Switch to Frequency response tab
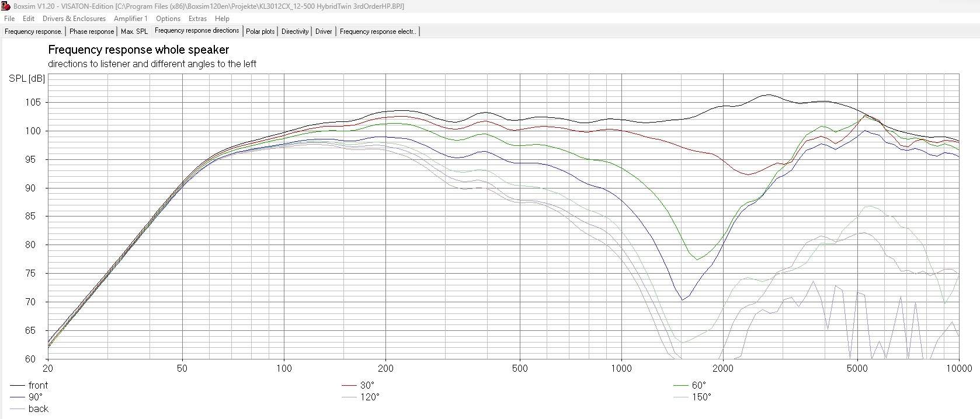Viewport: 980px width, 419px height. coord(33,32)
